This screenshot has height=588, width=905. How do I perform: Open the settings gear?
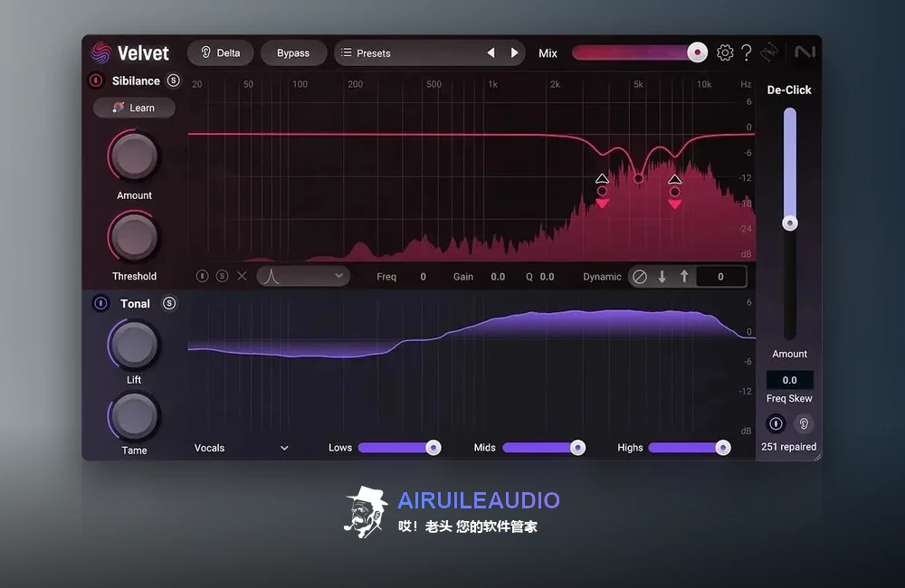[x=725, y=52]
